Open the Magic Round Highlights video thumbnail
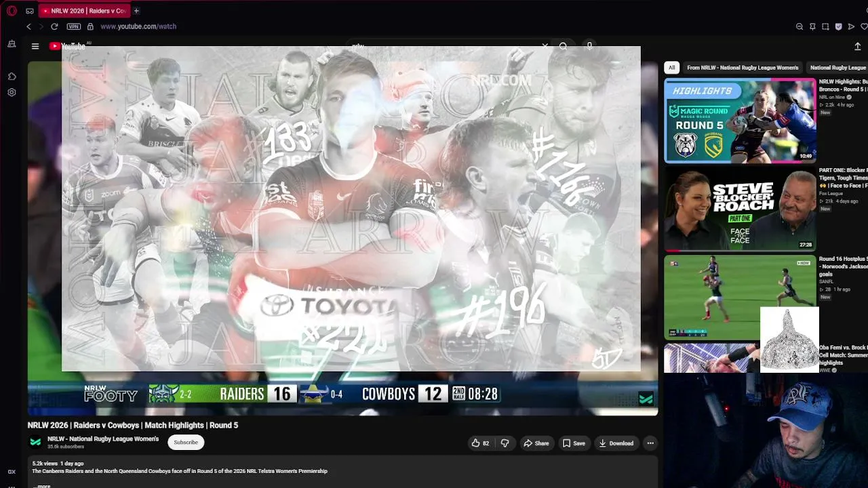Image resolution: width=868 pixels, height=488 pixels. [x=740, y=121]
